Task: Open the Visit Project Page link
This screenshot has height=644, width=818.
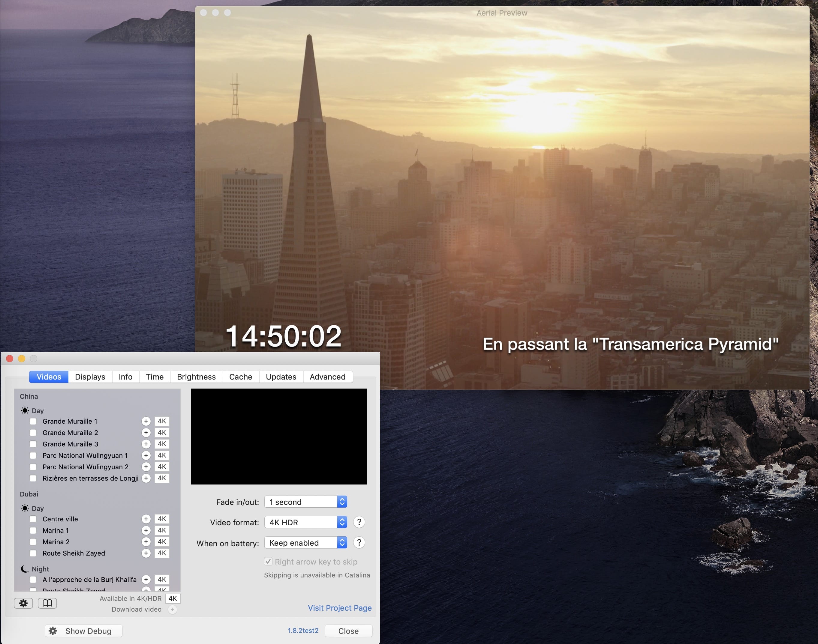Action: (x=340, y=608)
